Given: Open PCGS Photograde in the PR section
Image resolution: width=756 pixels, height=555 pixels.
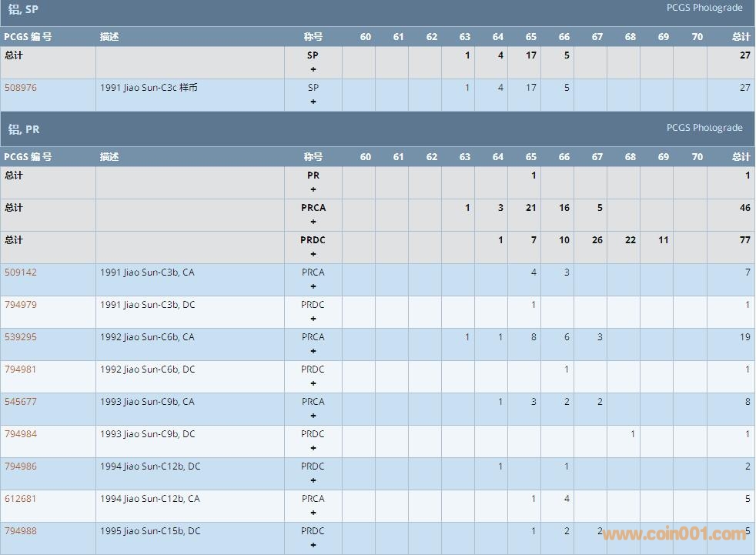Looking at the screenshot, I should pos(704,128).
